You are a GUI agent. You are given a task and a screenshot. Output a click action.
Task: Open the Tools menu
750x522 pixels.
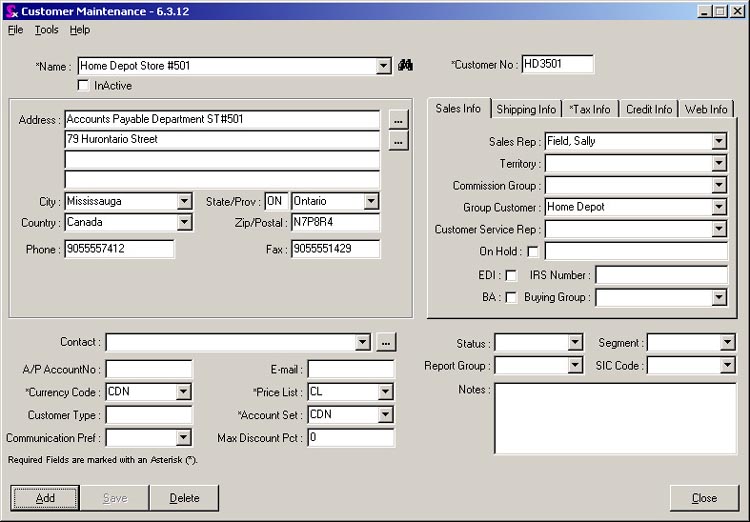click(x=46, y=30)
